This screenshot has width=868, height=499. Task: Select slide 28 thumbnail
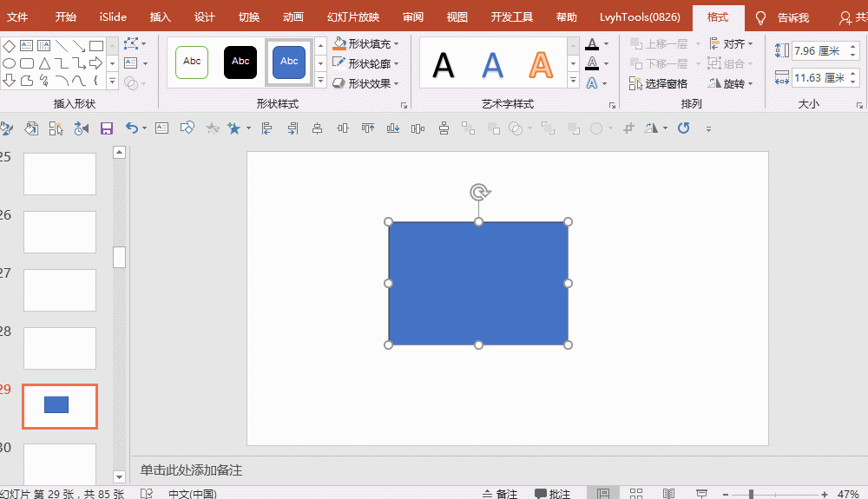60,349
